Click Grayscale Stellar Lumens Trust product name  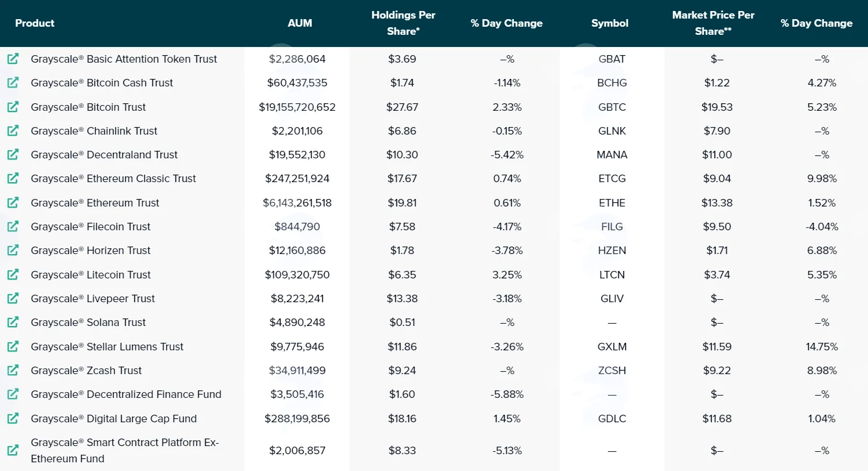point(107,346)
